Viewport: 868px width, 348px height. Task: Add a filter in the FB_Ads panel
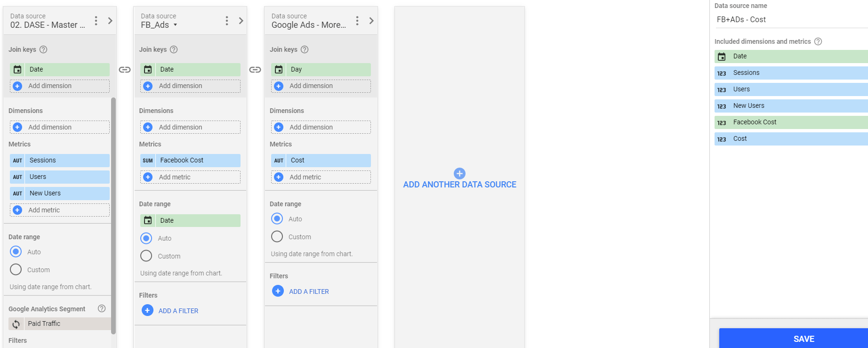170,311
